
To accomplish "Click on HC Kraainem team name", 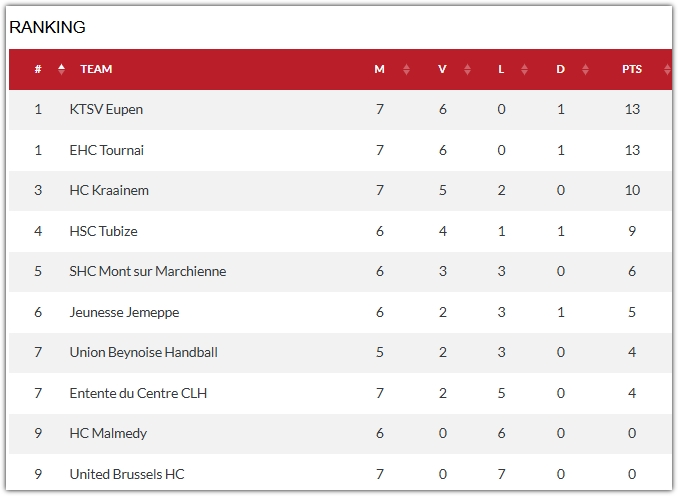I will (109, 190).
